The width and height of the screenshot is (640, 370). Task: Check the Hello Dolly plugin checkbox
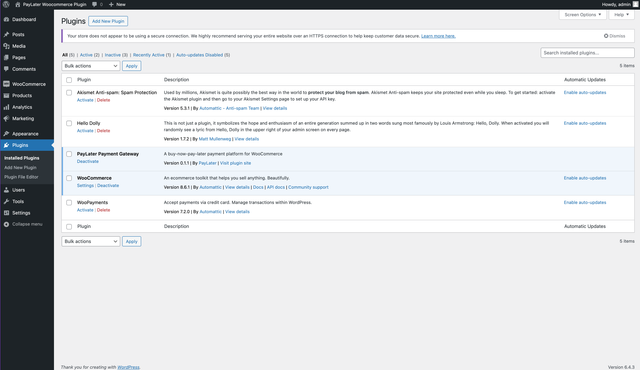(x=69, y=123)
